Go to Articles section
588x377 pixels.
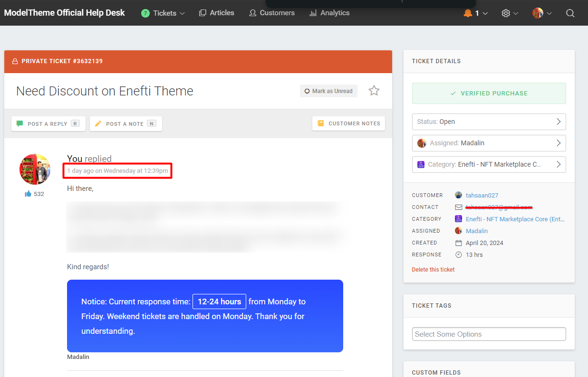click(x=217, y=13)
